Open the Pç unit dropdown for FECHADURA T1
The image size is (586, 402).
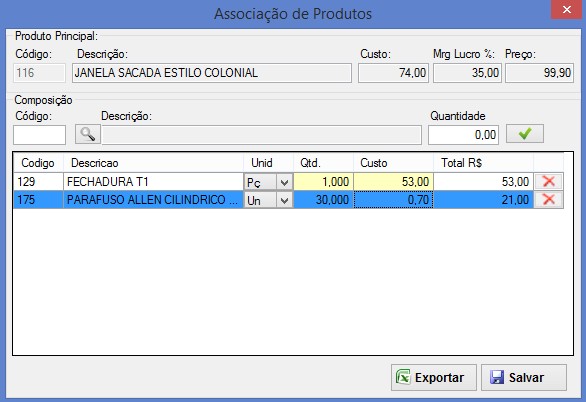tap(284, 182)
